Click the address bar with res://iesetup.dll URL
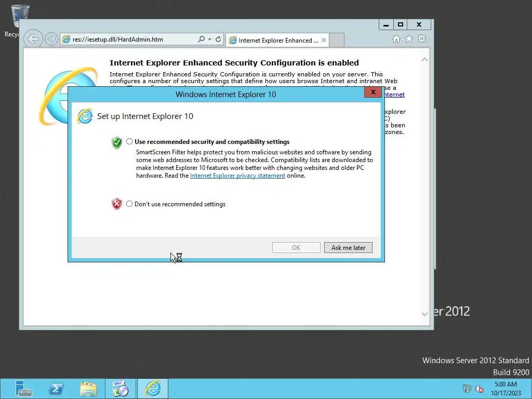The width and height of the screenshot is (532, 399). [x=129, y=39]
